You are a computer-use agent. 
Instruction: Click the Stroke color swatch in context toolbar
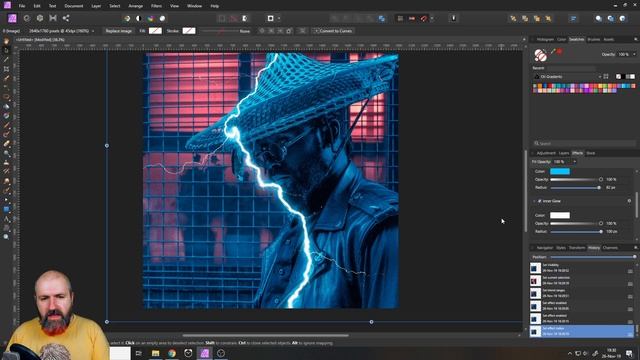(189, 31)
